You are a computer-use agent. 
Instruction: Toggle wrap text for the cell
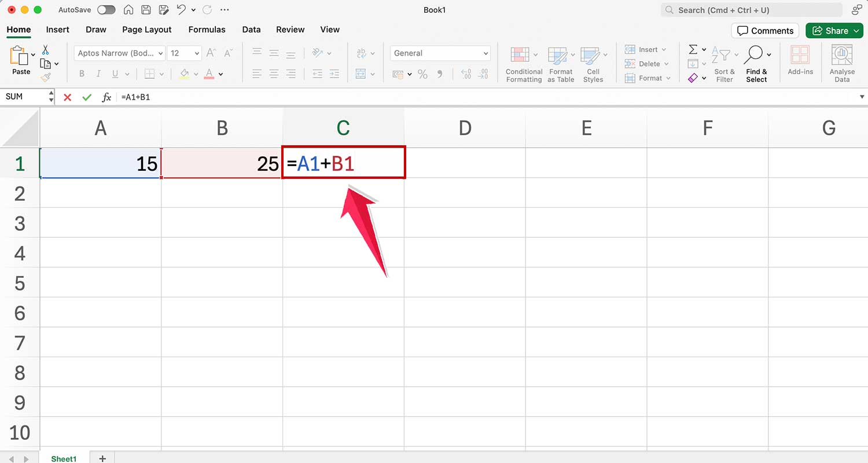point(362,52)
